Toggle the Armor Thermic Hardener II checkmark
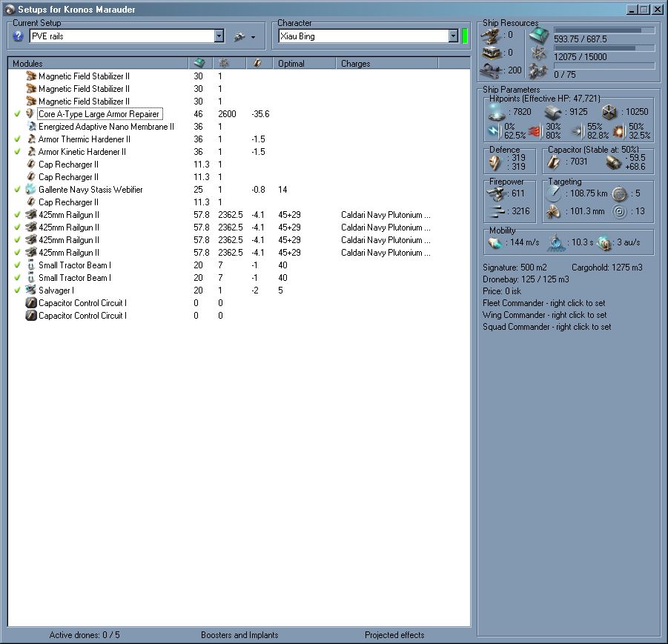The width and height of the screenshot is (668, 644). [x=17, y=139]
